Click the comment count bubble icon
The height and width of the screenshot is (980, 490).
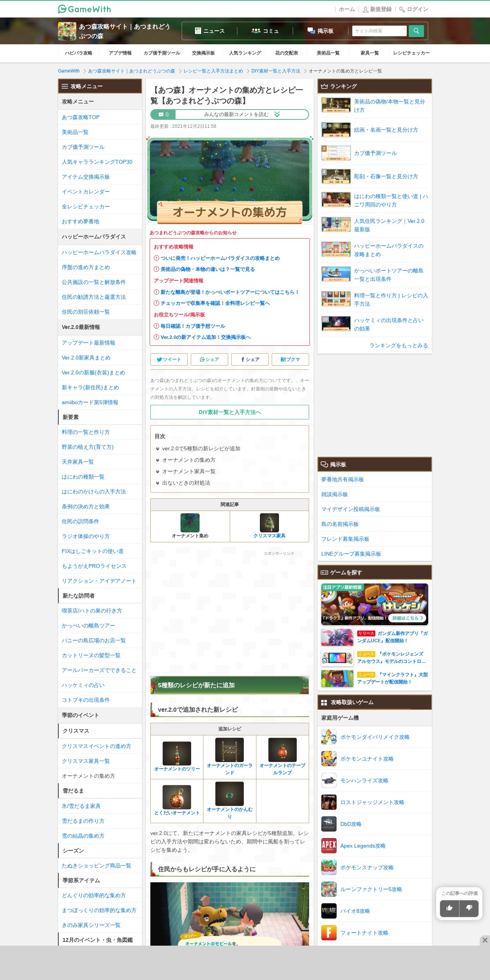161,114
